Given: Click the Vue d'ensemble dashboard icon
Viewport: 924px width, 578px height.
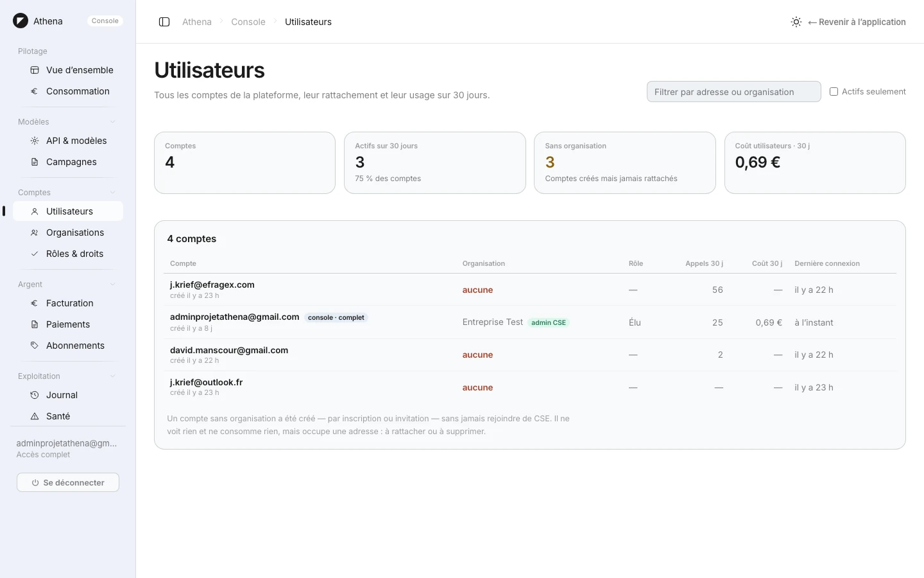Looking at the screenshot, I should (x=35, y=70).
